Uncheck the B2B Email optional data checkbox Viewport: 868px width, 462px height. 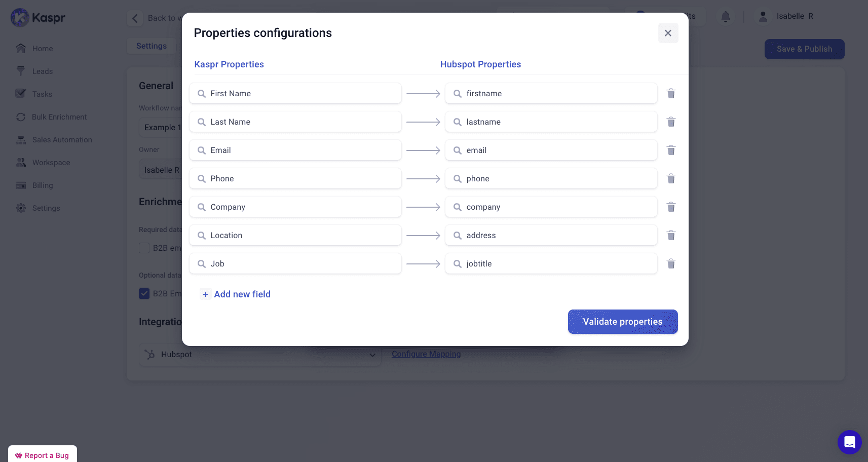144,293
